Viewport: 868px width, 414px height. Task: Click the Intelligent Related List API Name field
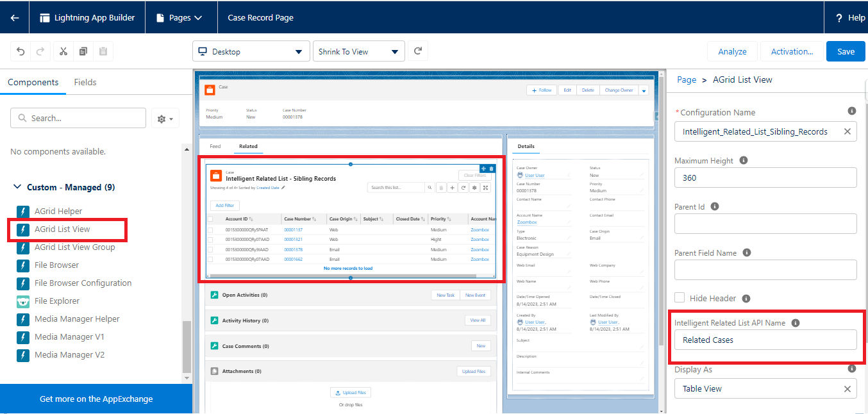(x=765, y=340)
